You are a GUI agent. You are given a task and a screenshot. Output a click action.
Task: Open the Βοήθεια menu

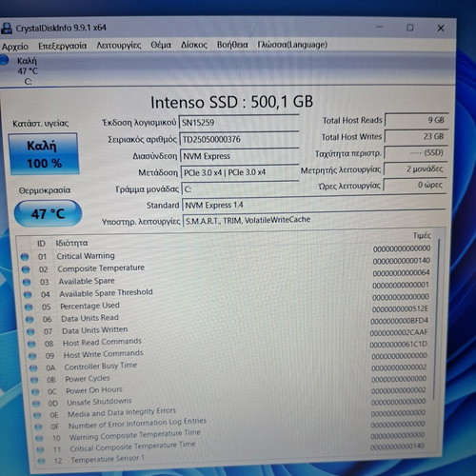point(232,45)
